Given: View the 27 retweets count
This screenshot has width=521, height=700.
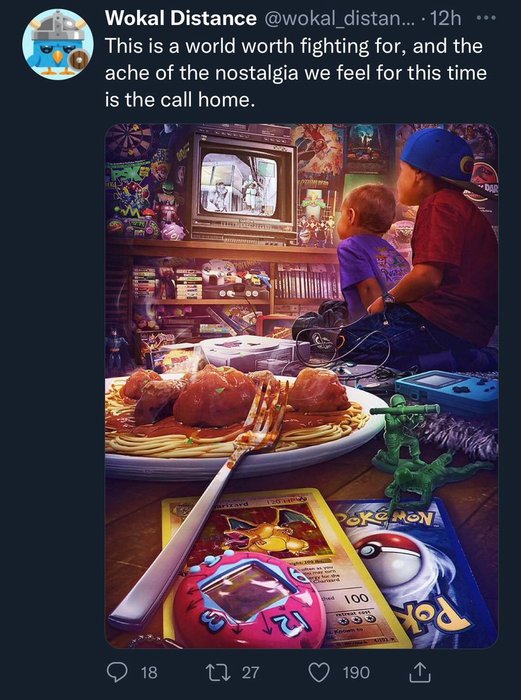Looking at the screenshot, I should click(x=250, y=672).
